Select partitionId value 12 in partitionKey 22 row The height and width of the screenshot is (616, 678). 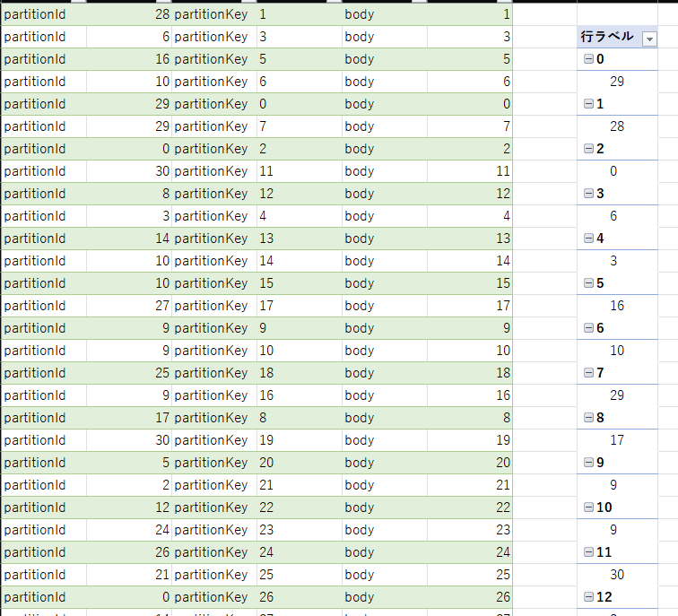coord(129,508)
